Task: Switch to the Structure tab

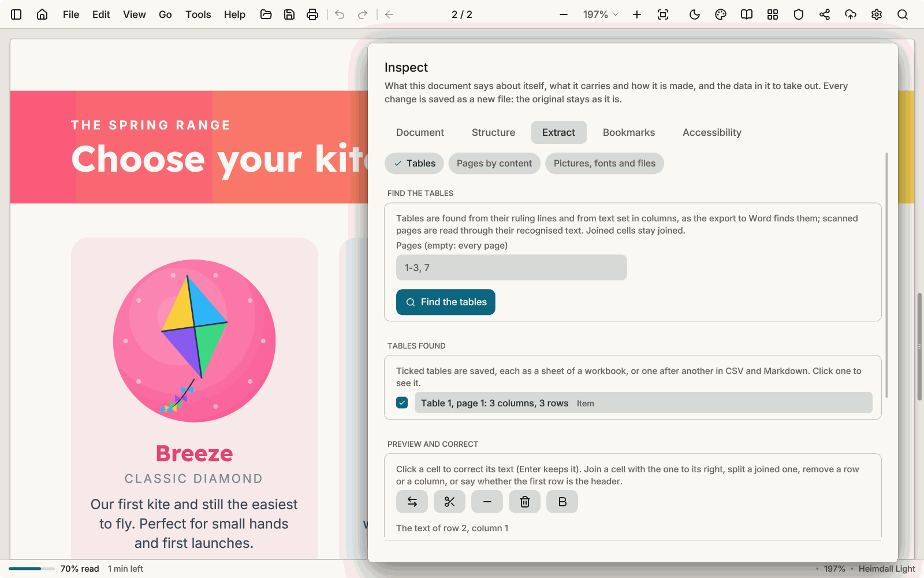Action: coord(493,132)
